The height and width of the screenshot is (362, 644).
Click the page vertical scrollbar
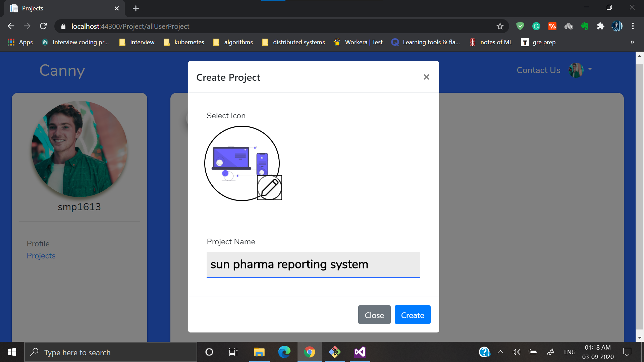(639, 194)
